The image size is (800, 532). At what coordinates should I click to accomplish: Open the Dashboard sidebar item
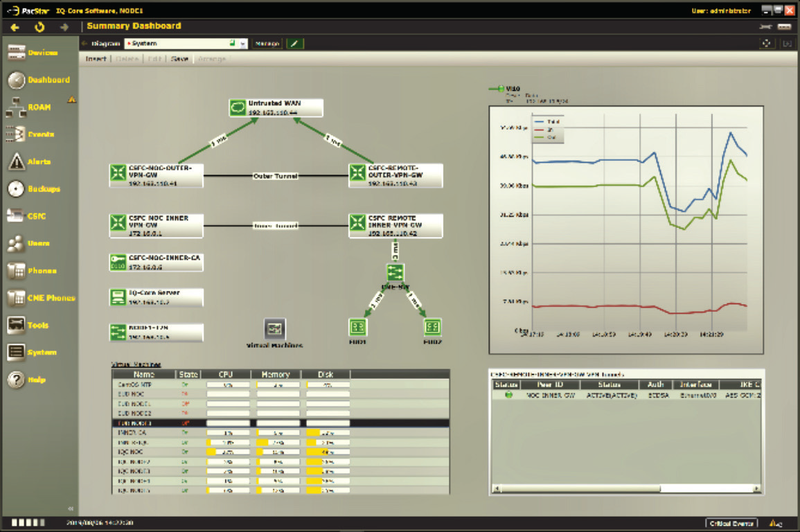point(39,80)
